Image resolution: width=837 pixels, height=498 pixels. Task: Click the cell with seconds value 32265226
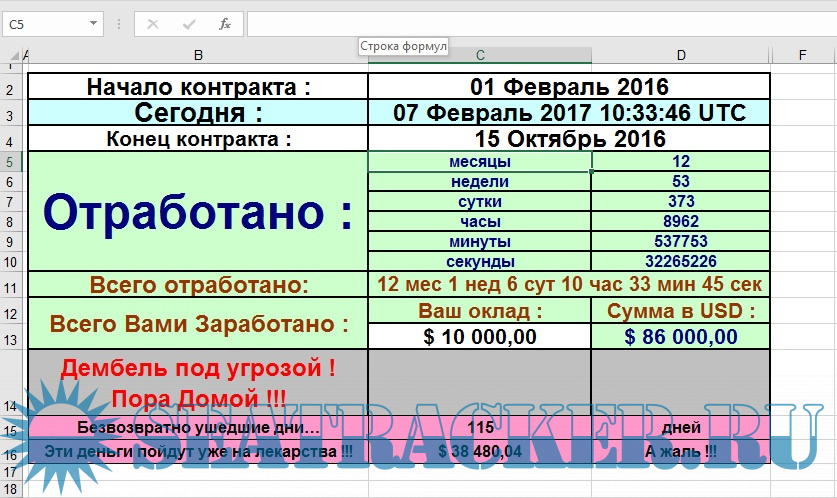point(680,261)
